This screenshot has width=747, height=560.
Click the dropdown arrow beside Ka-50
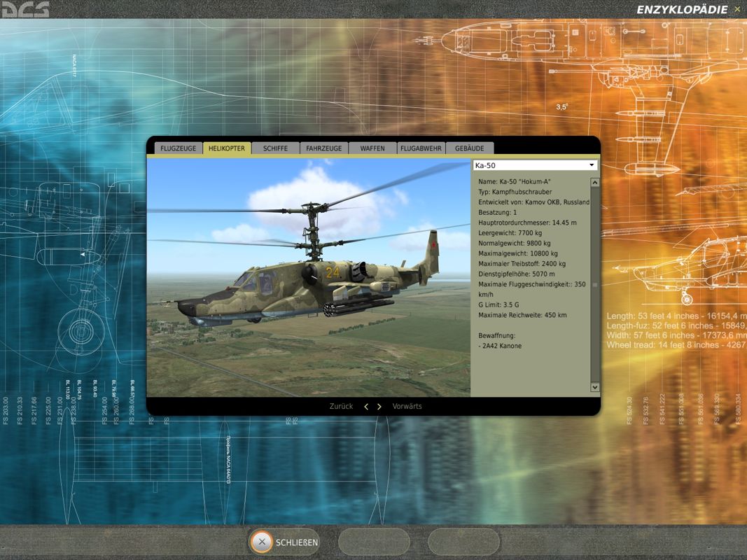(592, 164)
